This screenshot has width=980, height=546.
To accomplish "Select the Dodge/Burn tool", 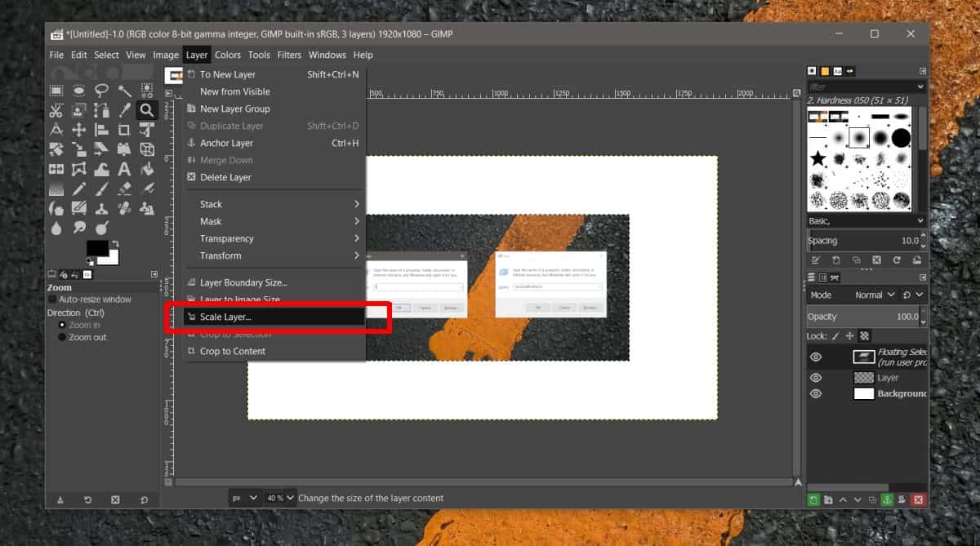I will pyautogui.click(x=102, y=228).
